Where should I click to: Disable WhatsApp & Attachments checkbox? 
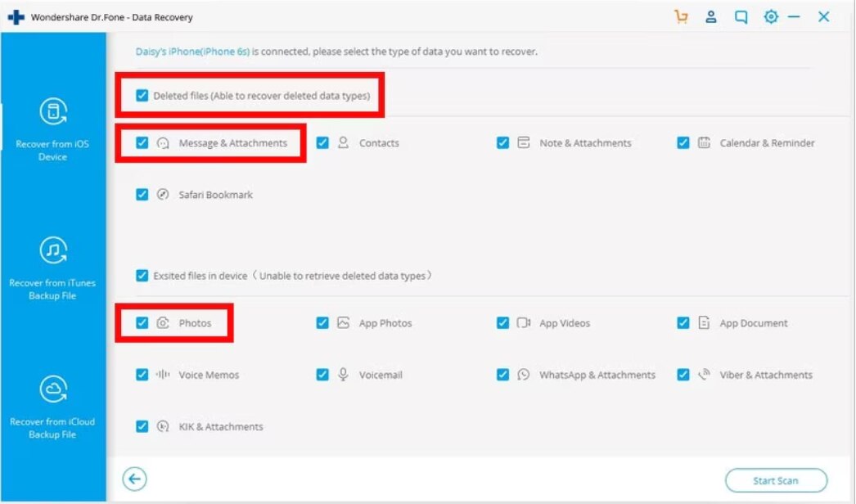click(x=502, y=375)
